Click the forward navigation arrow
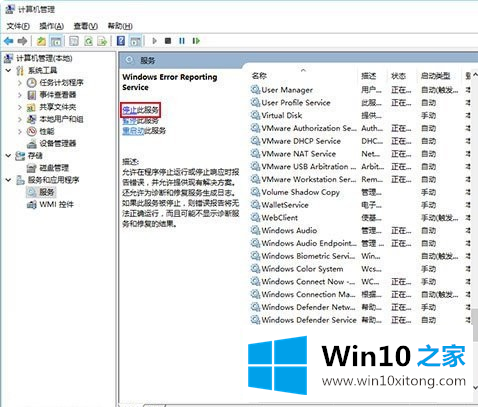Image resolution: width=478 pixels, height=407 pixels. [x=23, y=41]
